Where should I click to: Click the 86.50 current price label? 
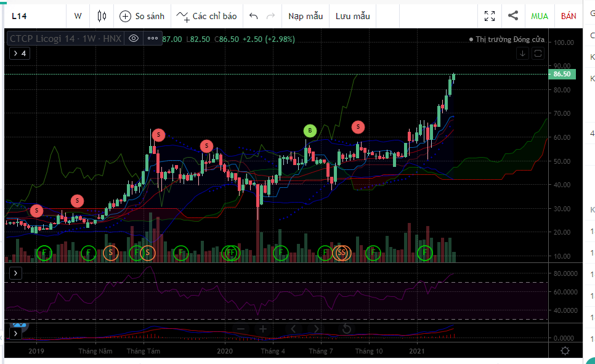click(562, 74)
